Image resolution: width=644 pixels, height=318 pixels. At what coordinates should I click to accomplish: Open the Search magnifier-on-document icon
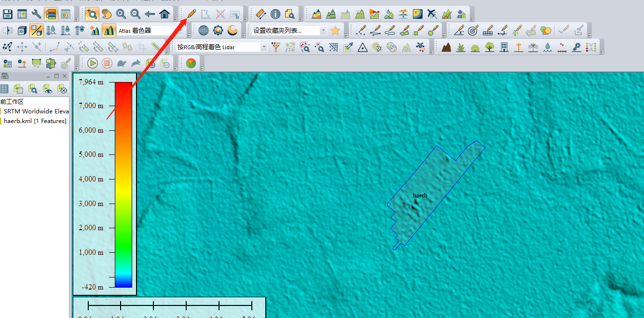(x=289, y=14)
